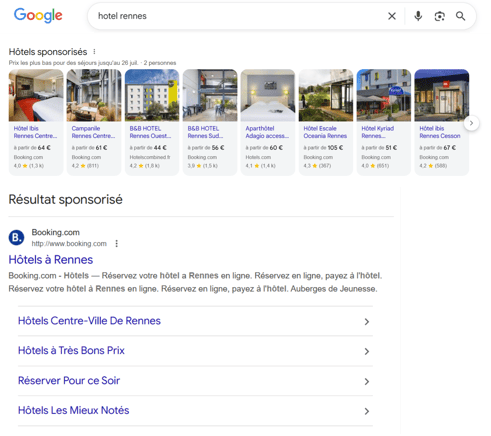
Task: Open B&B HOTEL Rennes Sud photo
Action: coord(210,95)
